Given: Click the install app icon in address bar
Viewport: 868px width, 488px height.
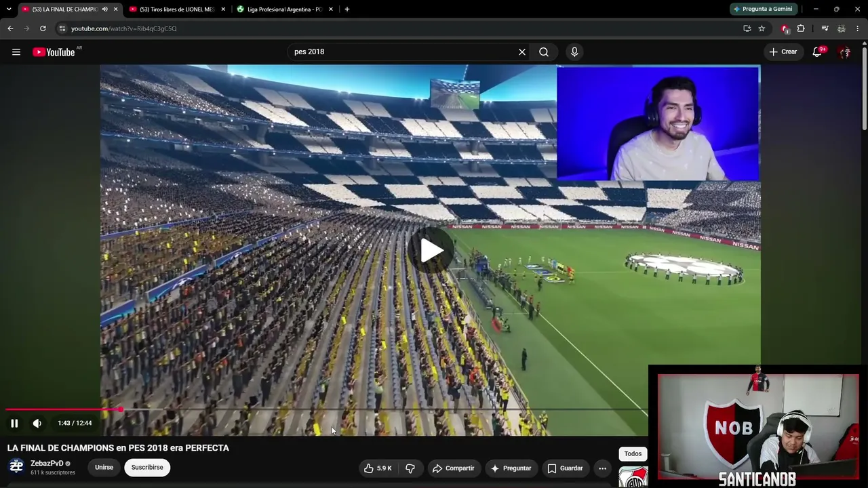Looking at the screenshot, I should point(747,28).
